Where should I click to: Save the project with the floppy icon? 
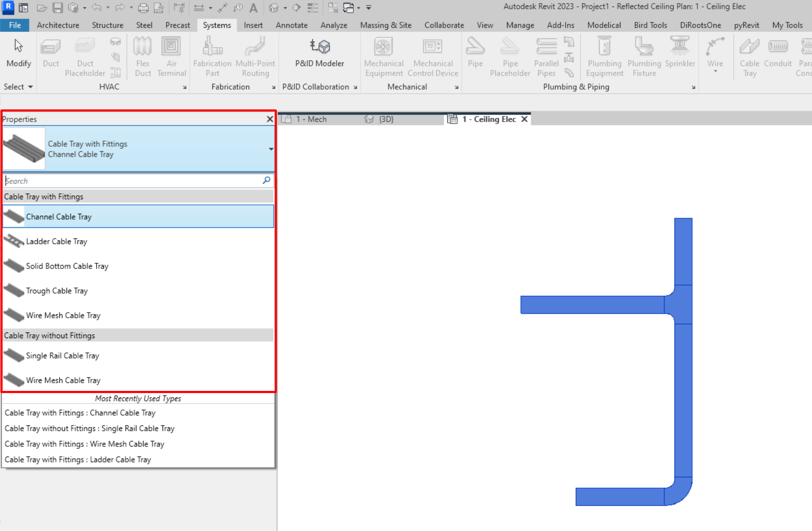pyautogui.click(x=58, y=8)
